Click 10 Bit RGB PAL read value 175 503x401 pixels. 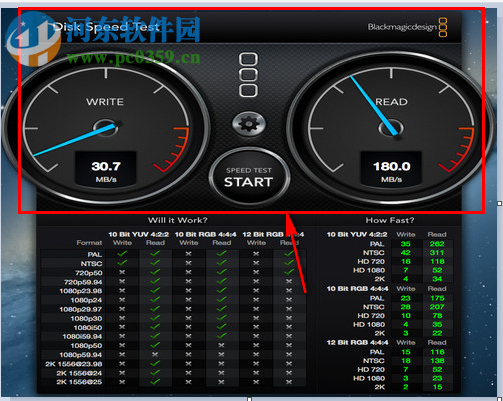point(437,298)
